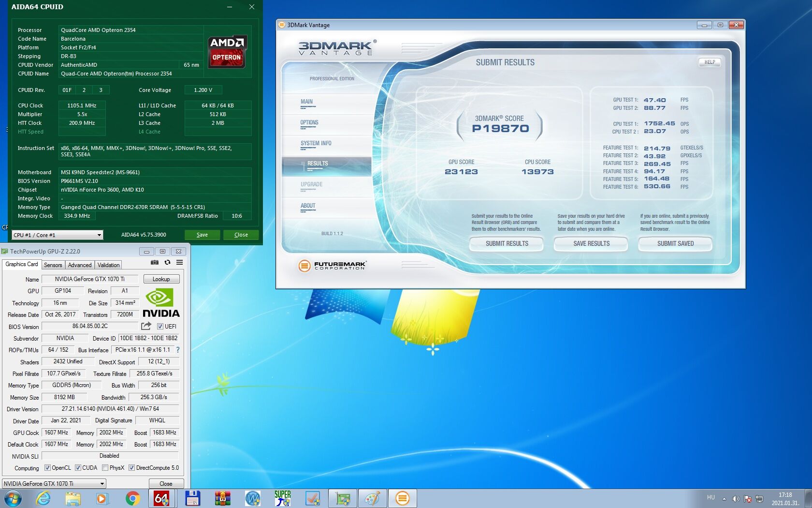Viewport: 812px width, 508px height.
Task: Show hidden tray icons arrow
Action: (x=724, y=499)
